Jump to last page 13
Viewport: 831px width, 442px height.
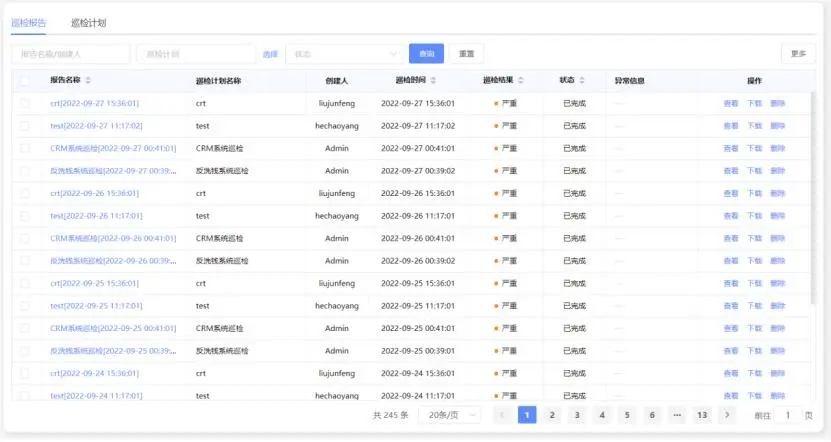point(702,415)
